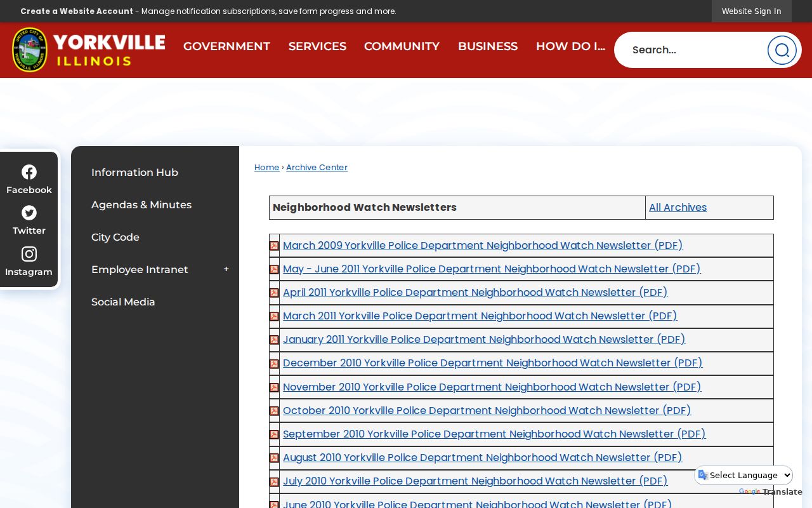This screenshot has width=812, height=508.
Task: Expand the Employee Intranet submenu
Action: (226, 269)
